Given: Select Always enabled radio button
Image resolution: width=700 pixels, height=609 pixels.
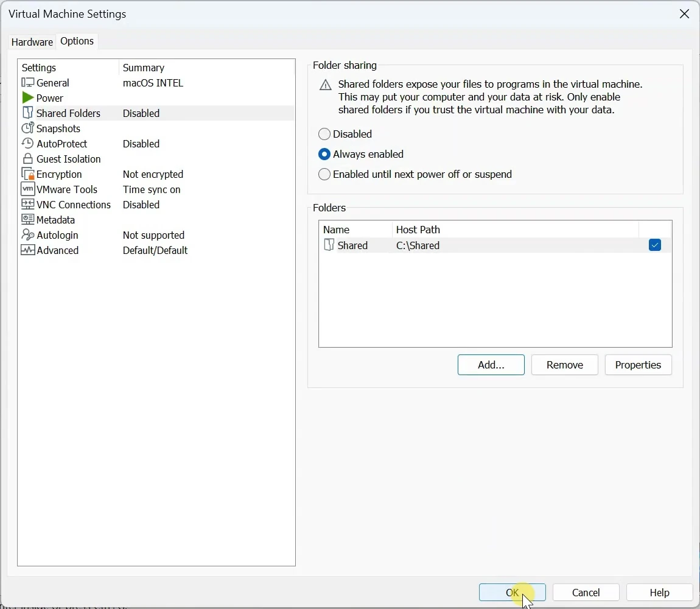Looking at the screenshot, I should pyautogui.click(x=324, y=154).
